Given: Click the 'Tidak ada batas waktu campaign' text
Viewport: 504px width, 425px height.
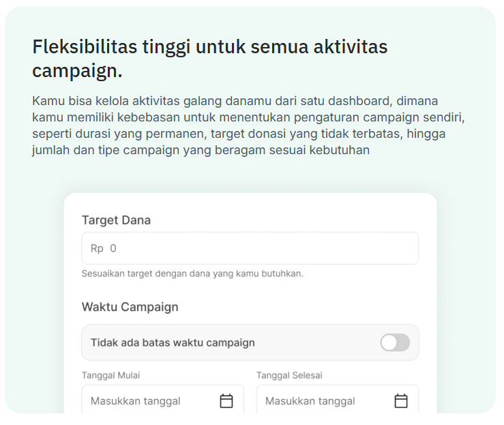Looking at the screenshot, I should click(173, 342).
